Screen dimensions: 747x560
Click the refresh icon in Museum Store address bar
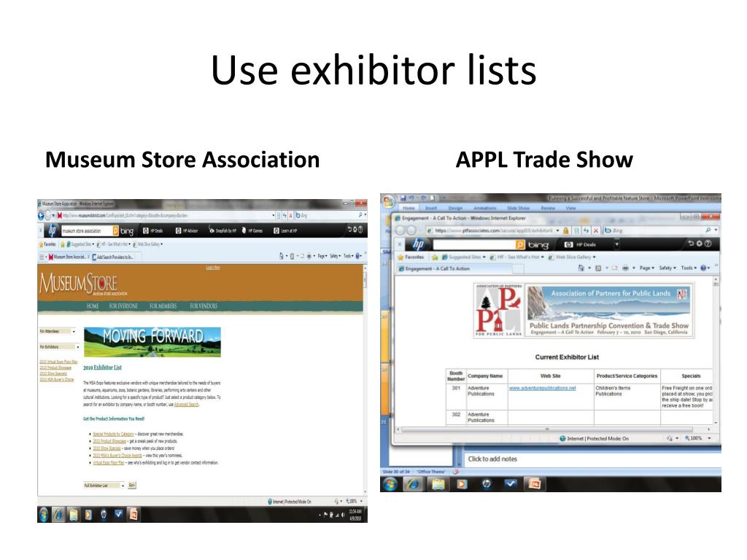tap(285, 216)
